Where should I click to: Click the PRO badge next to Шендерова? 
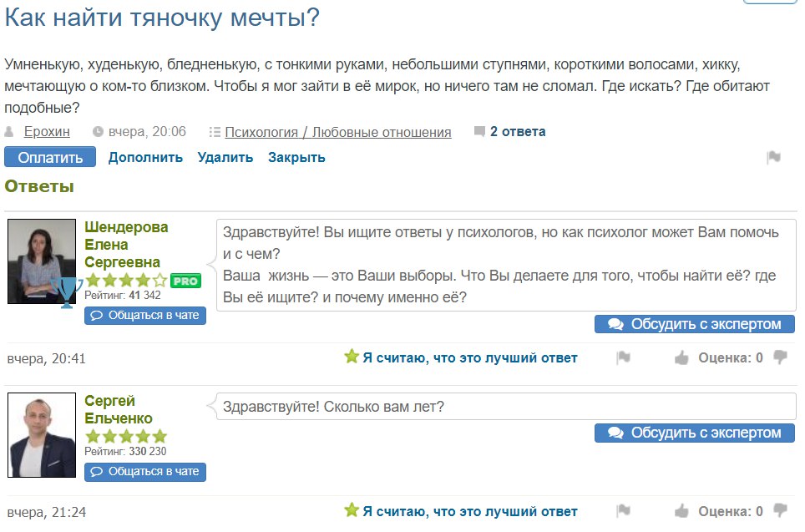tap(185, 281)
